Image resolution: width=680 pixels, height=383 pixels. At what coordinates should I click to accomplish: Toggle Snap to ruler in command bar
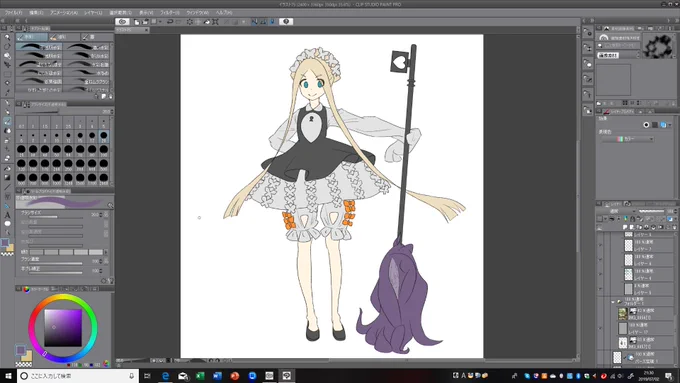click(x=255, y=22)
